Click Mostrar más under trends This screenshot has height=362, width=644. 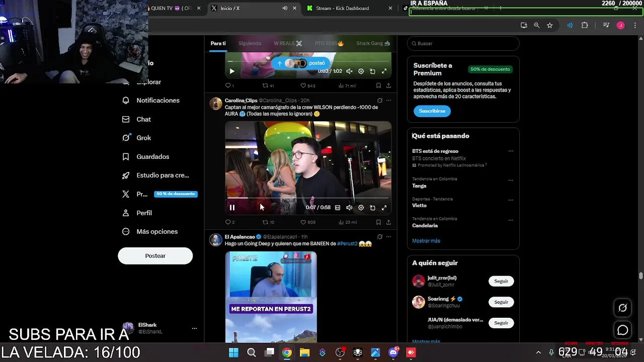[x=426, y=241]
